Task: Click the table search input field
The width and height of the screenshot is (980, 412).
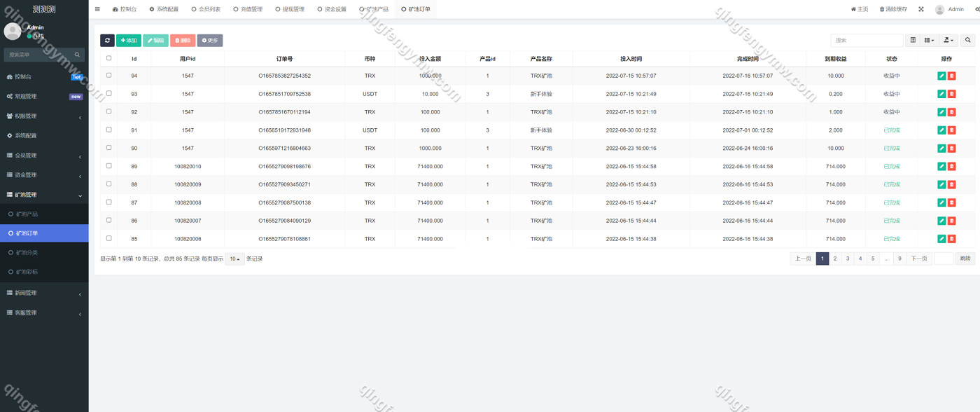Action: click(x=867, y=41)
